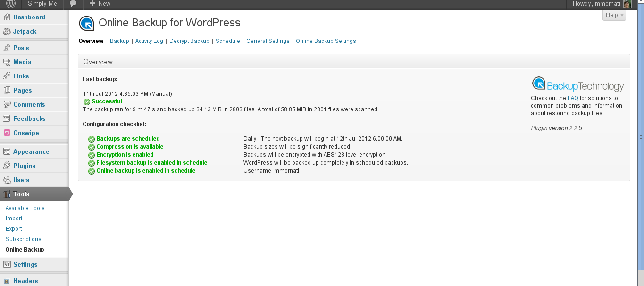Open the General Settings tab

coord(268,41)
